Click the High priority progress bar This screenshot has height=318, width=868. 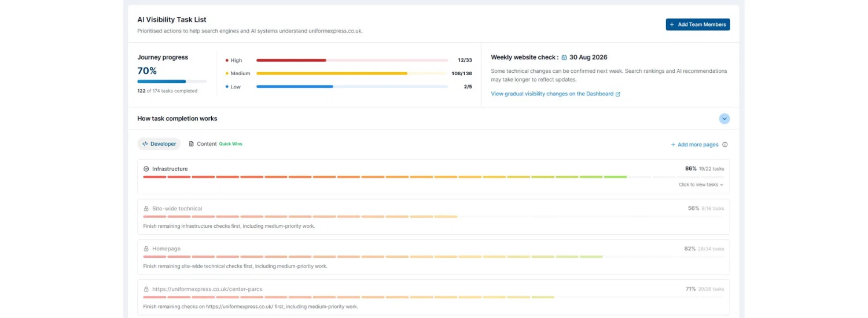pyautogui.click(x=352, y=60)
